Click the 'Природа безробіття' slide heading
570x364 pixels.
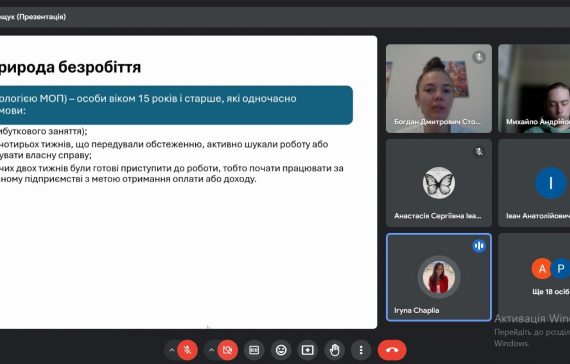[x=70, y=67]
